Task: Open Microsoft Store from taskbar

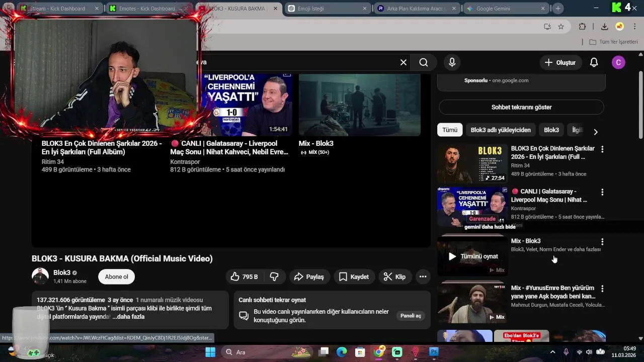Action: click(x=360, y=352)
